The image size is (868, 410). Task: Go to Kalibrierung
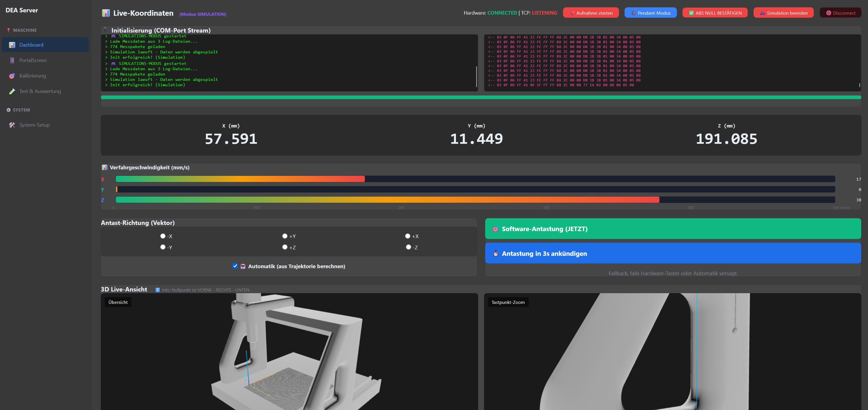click(45, 76)
